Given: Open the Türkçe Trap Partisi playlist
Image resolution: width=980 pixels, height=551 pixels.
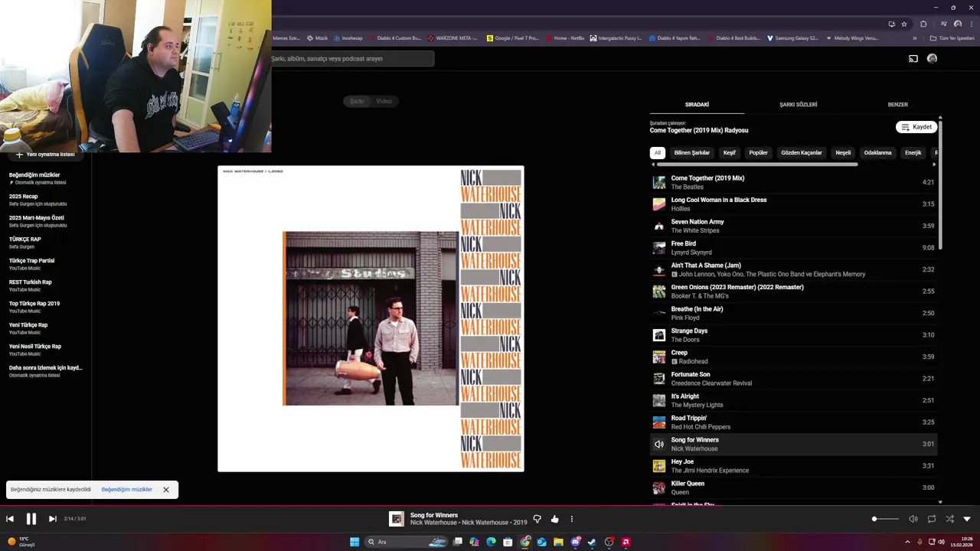Looking at the screenshot, I should [46, 264].
